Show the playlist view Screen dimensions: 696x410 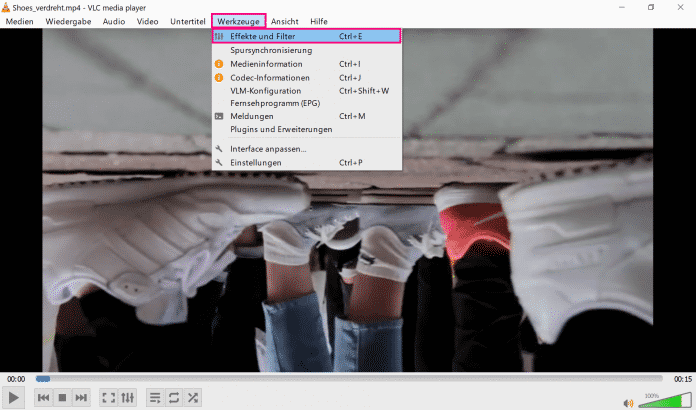(155, 398)
